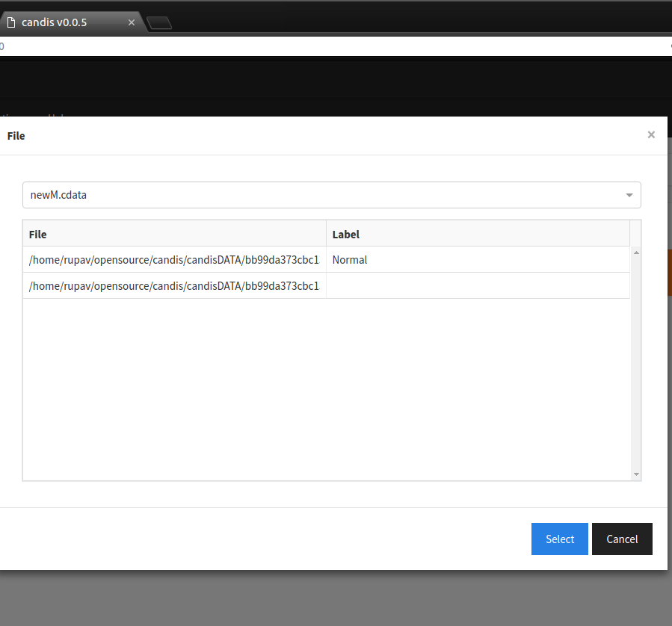Click the table scrollbar up arrow
Screen dimensions: 672x626
636,252
